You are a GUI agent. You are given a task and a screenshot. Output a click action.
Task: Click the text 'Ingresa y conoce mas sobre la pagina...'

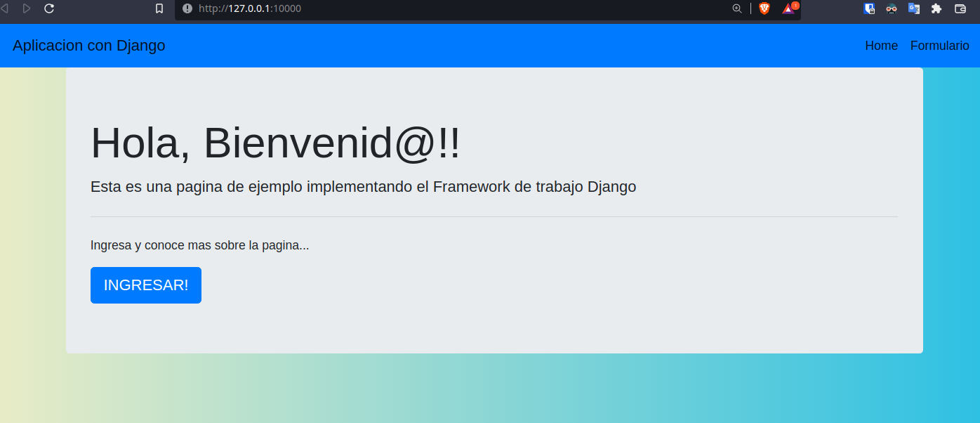199,245
